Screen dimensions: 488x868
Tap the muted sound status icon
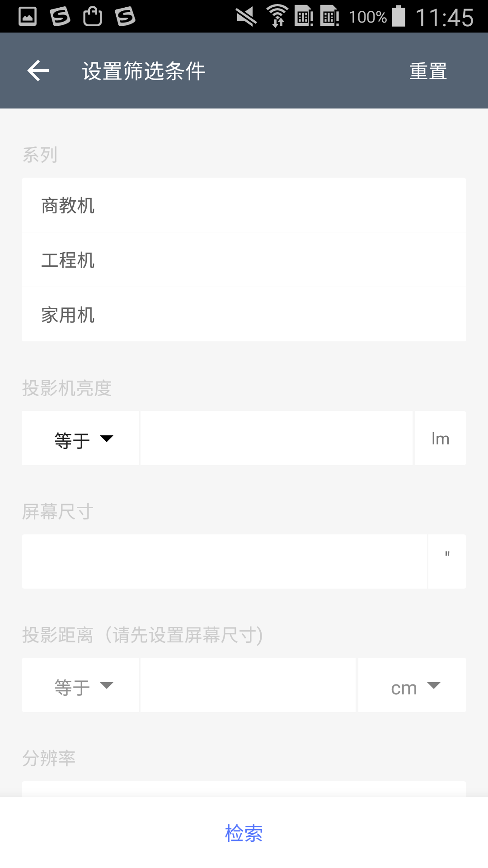click(246, 17)
